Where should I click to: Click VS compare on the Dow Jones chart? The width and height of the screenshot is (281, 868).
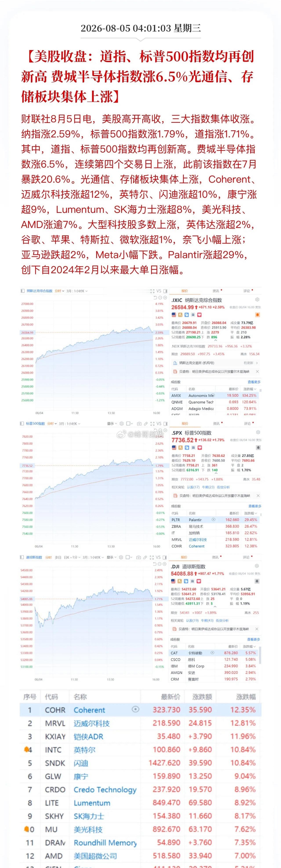click(158, 557)
